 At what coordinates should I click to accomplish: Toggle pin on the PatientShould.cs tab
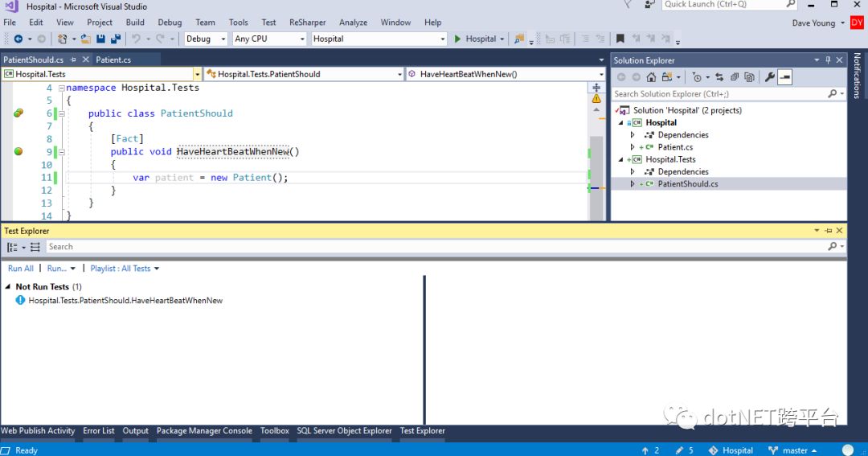pos(73,60)
